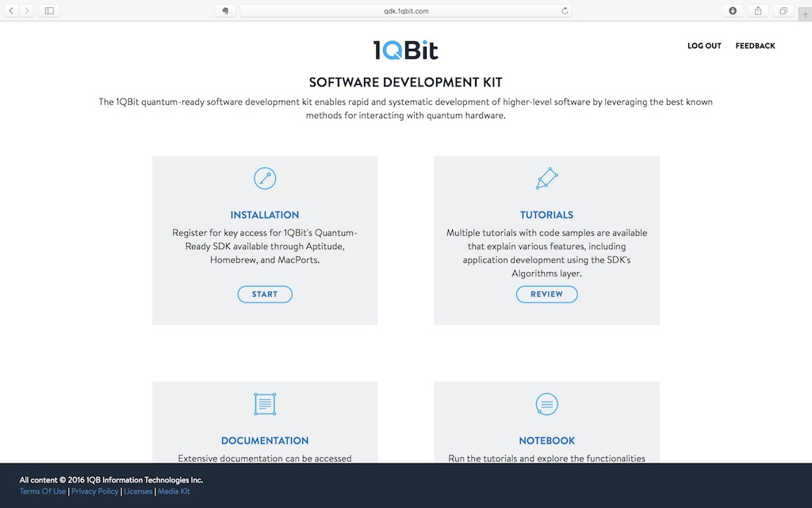The height and width of the screenshot is (508, 812).
Task: Open the Safari downloads list
Action: (x=733, y=11)
